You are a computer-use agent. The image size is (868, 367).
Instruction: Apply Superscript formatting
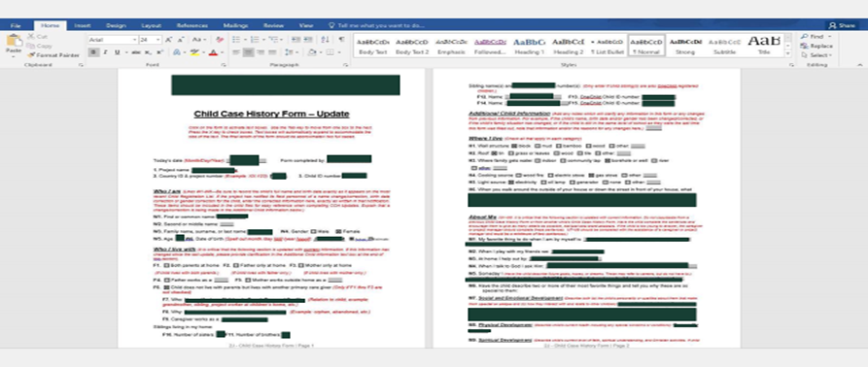coord(159,52)
